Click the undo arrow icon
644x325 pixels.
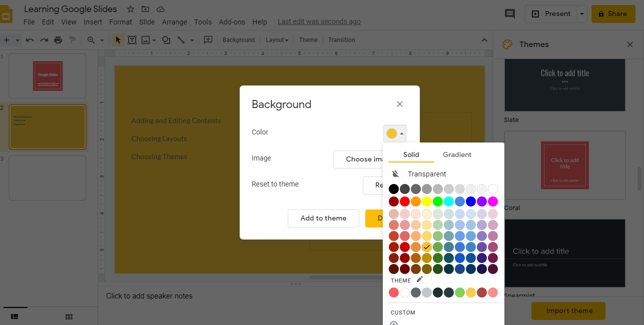coord(30,40)
